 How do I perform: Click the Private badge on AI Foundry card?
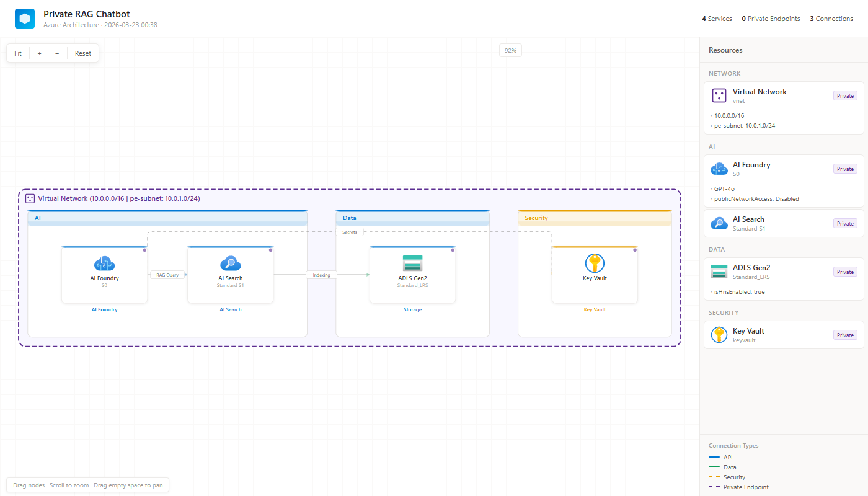click(x=845, y=169)
